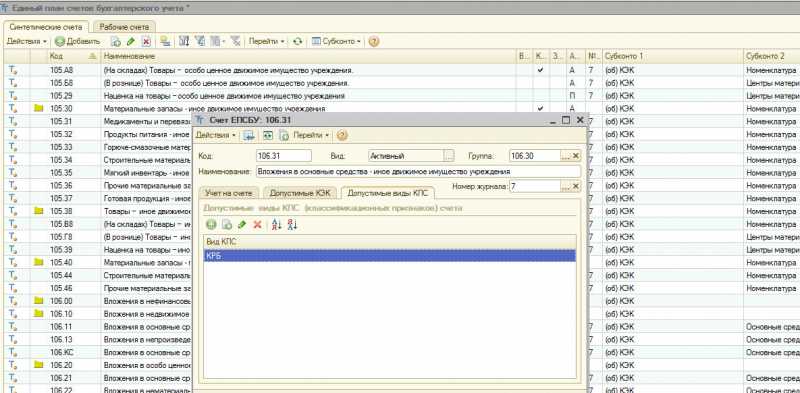
Task: Switch to Синтетические счета tab
Action: click(46, 27)
